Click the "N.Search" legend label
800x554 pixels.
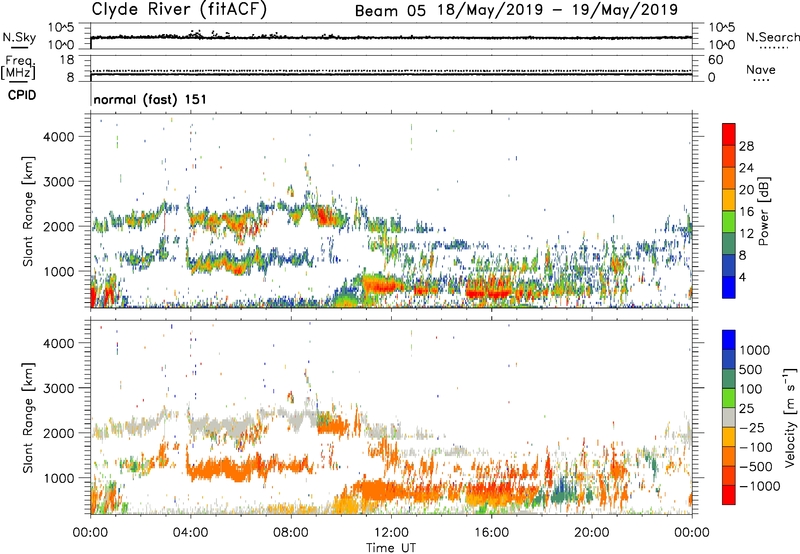(773, 37)
